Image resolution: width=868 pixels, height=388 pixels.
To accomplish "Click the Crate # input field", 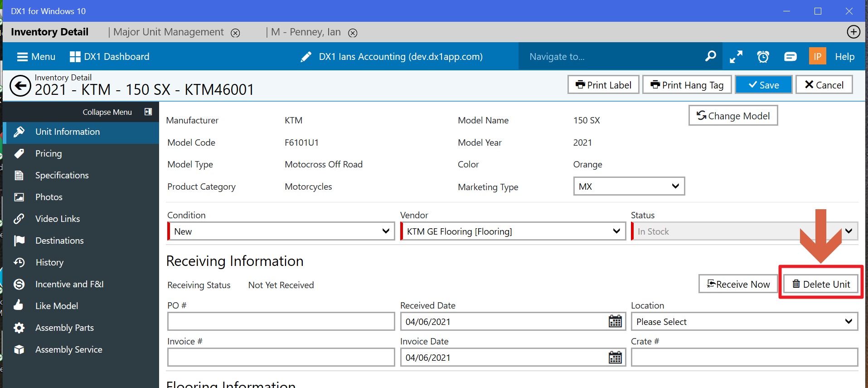I will (x=744, y=357).
